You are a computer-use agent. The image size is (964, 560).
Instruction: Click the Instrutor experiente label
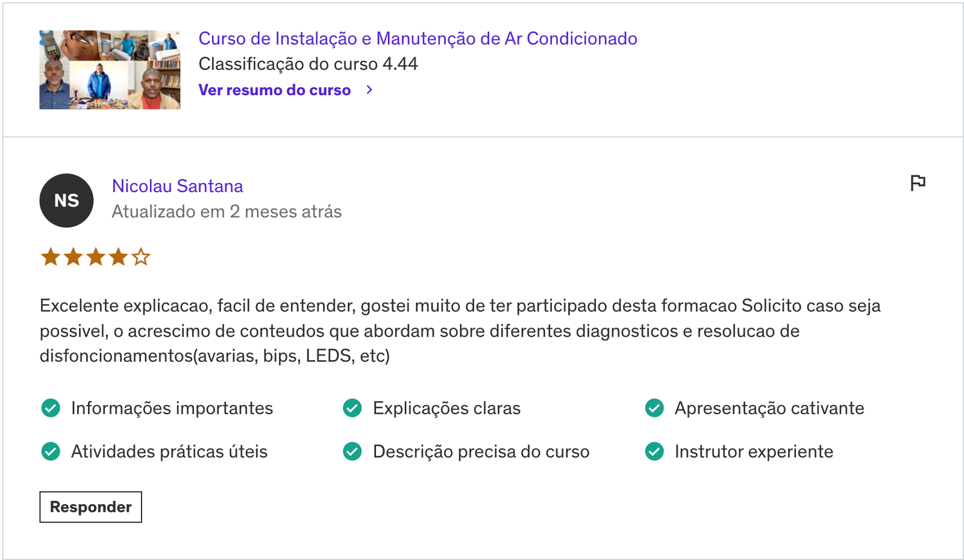754,452
